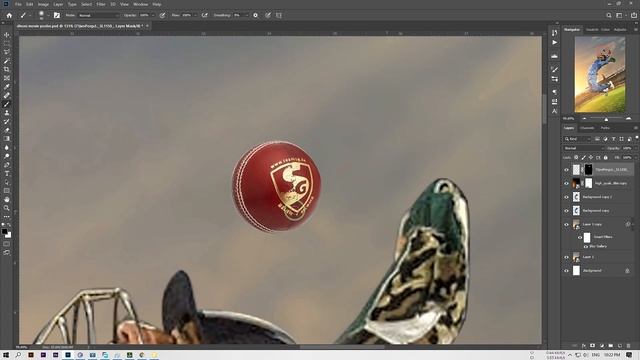
Task: Collapse Layer 1 copy smart filters
Action: [x=633, y=224]
